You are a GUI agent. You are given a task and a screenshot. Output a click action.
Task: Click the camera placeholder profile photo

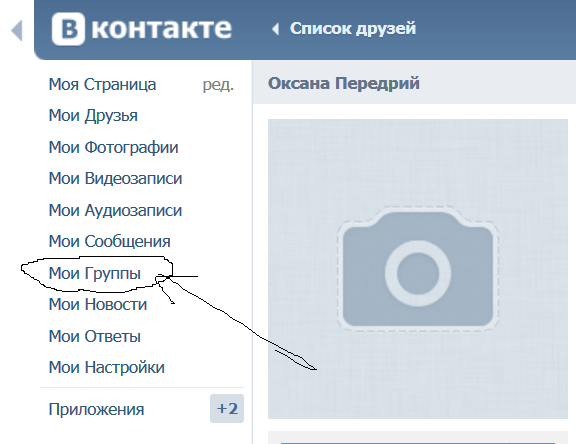418,269
